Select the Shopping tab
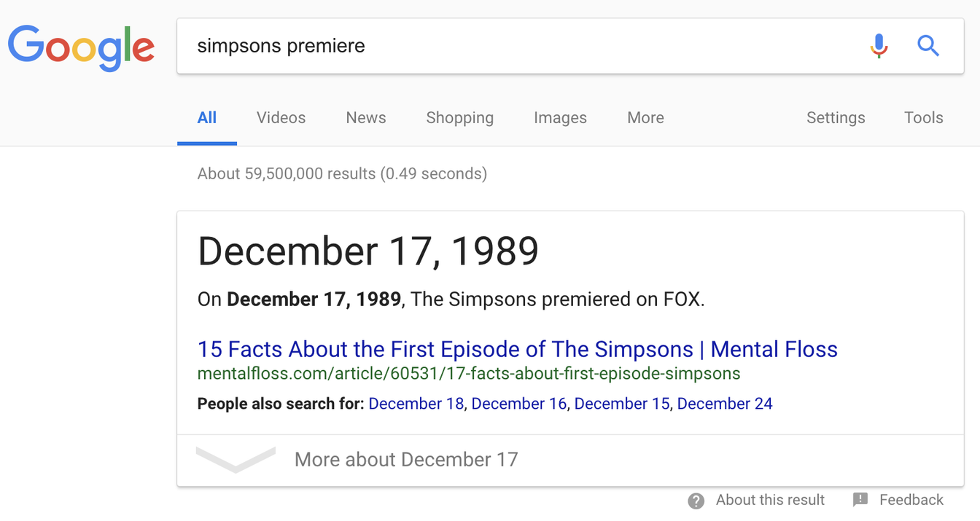This screenshot has width=980, height=521. [x=459, y=117]
